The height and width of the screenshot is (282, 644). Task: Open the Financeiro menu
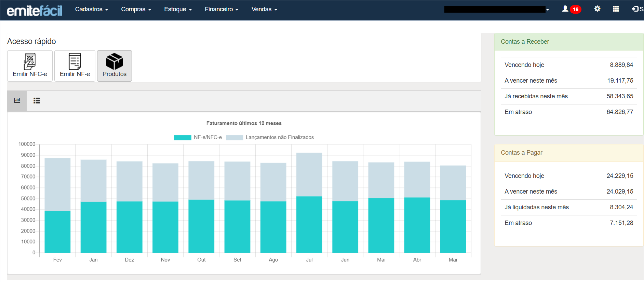click(221, 9)
